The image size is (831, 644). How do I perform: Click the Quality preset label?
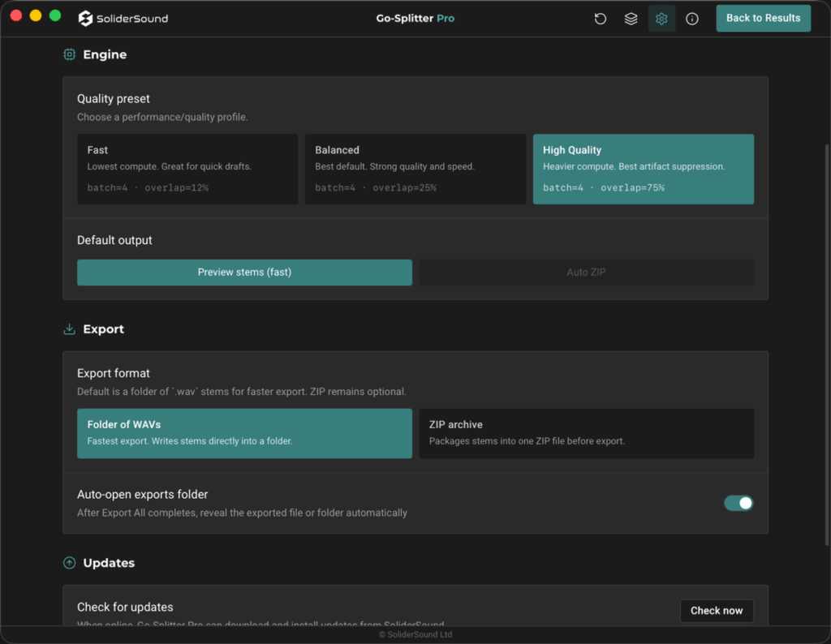coord(114,98)
